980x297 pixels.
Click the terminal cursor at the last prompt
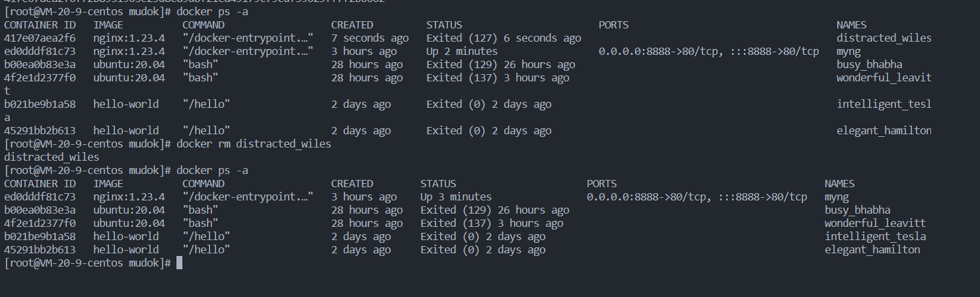[x=179, y=263]
